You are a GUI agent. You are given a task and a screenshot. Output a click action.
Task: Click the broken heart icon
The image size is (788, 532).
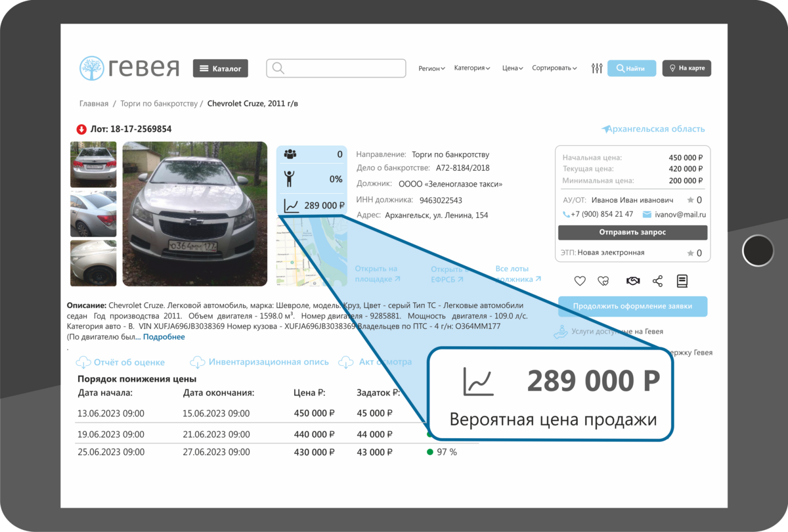[603, 281]
